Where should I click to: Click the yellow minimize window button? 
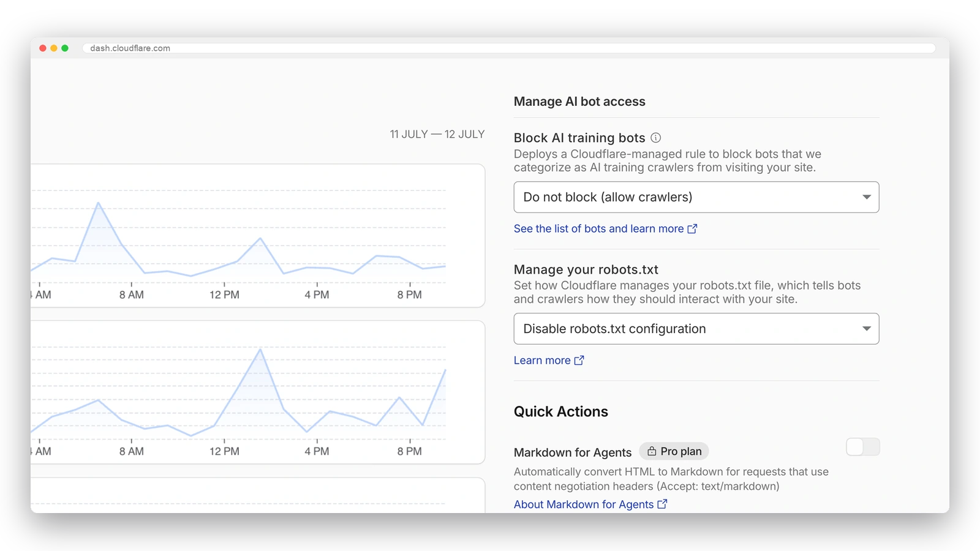click(x=54, y=48)
